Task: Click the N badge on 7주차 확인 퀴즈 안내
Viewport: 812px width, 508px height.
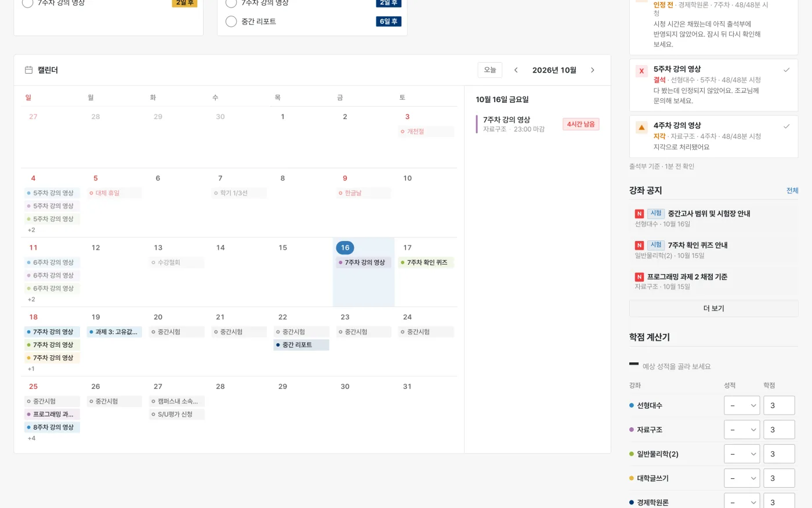Action: pyautogui.click(x=639, y=246)
